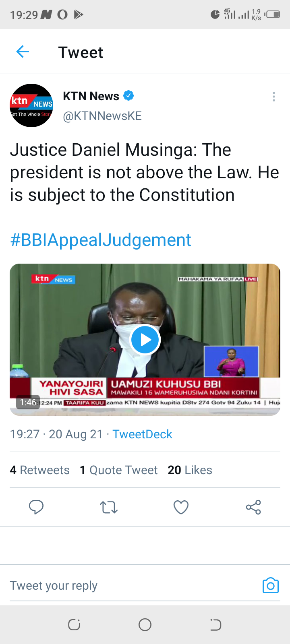Open the @KTNNewsKE handle
Viewport: 290px width, 644px height.
pyautogui.click(x=102, y=116)
